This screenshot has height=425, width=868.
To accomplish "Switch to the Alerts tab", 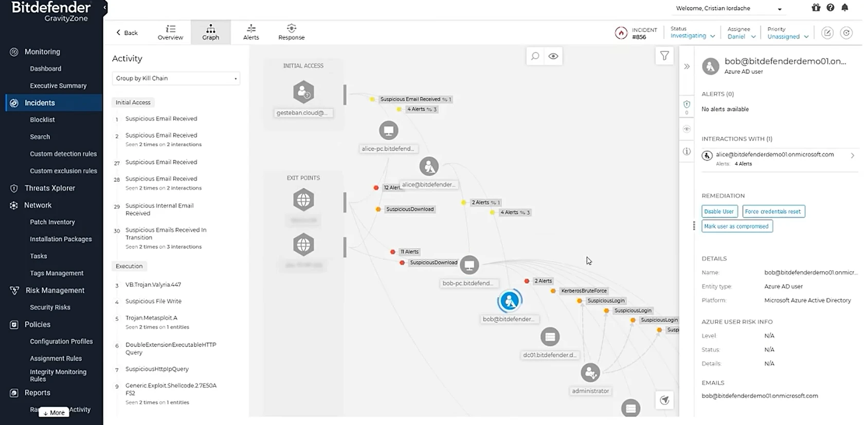I will pos(251,32).
